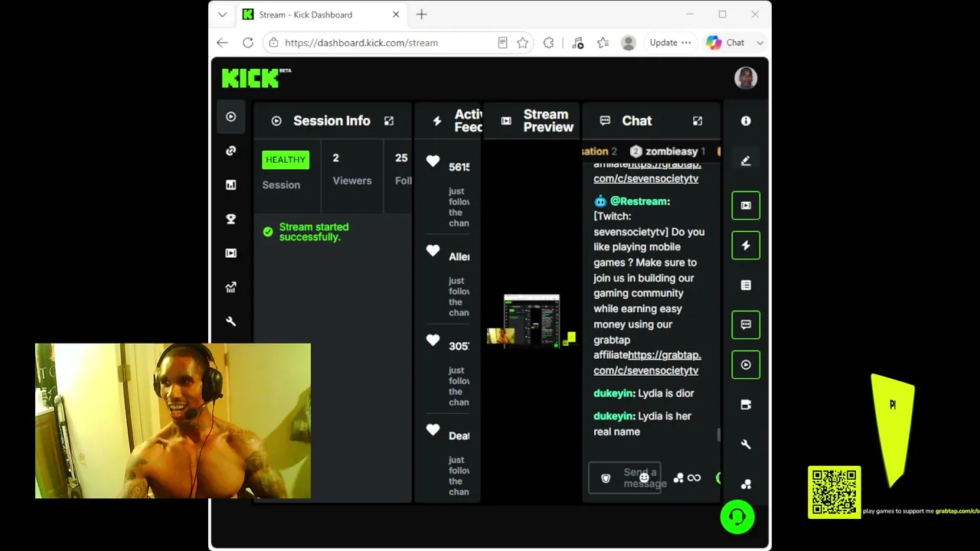
Task: Open the Stream page in left sidebar
Action: tap(230, 116)
